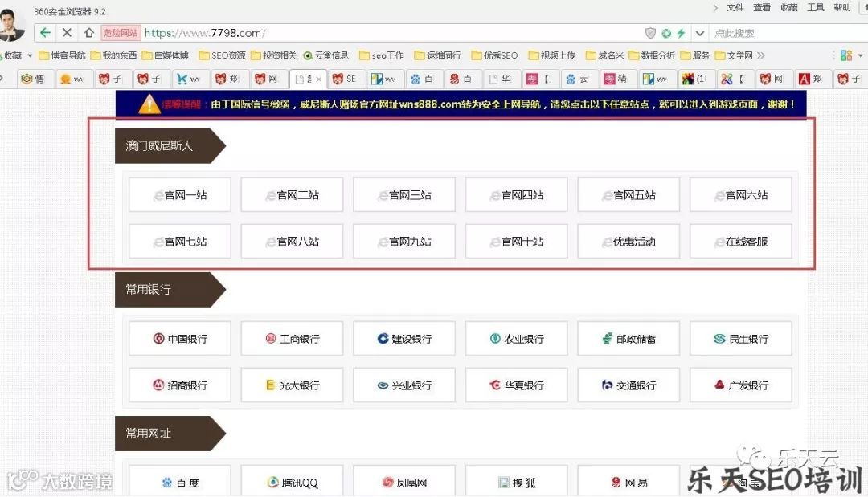
Task: Open the 数据分析 bookmark folder
Action: tap(652, 55)
